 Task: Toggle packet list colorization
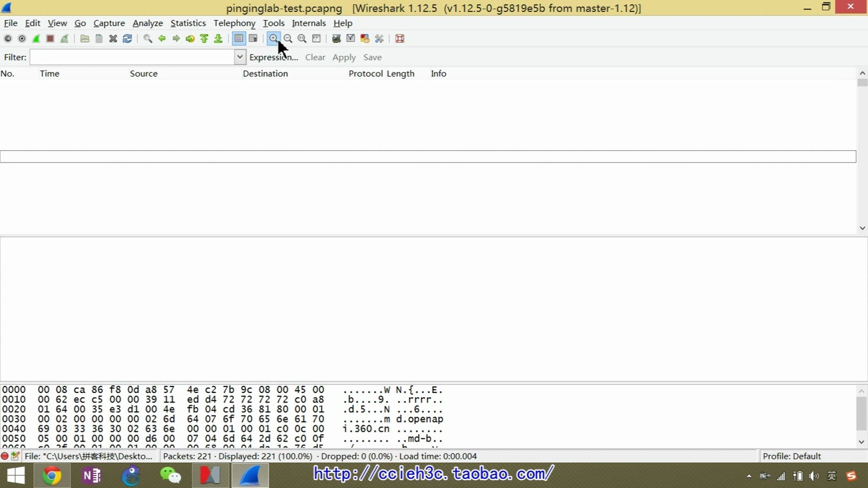coord(239,38)
